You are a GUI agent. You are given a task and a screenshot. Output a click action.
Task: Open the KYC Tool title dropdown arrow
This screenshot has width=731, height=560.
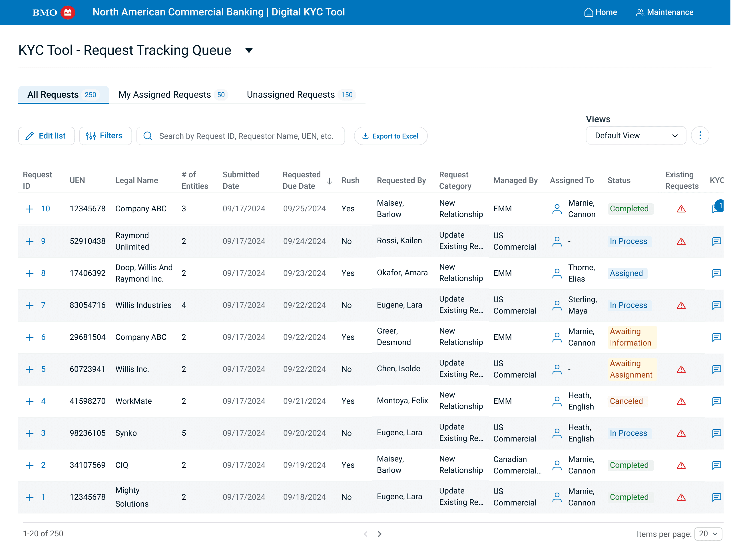(249, 50)
